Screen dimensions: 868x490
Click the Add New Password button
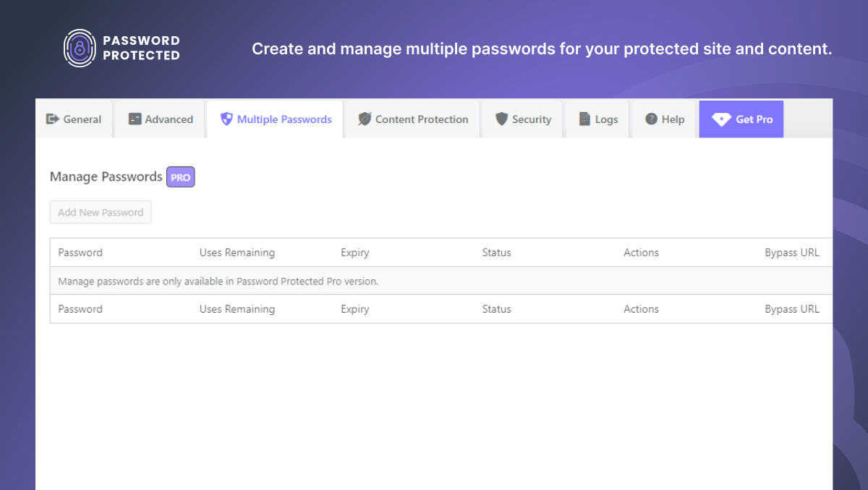101,212
